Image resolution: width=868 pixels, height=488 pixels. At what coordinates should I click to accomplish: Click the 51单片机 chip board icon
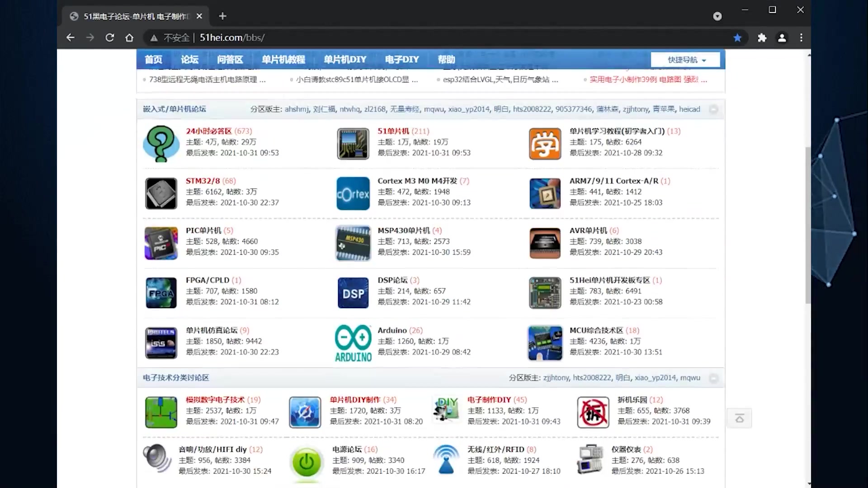click(353, 144)
